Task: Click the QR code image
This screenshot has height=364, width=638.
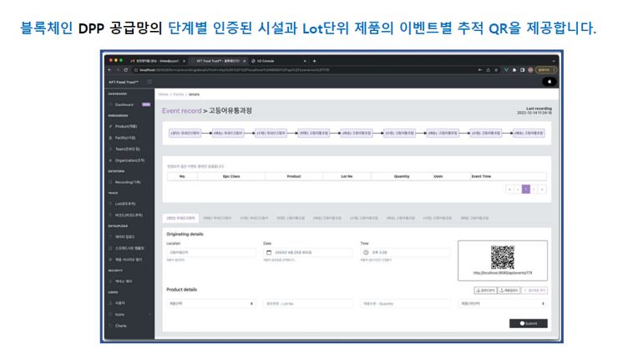Action: click(x=503, y=257)
